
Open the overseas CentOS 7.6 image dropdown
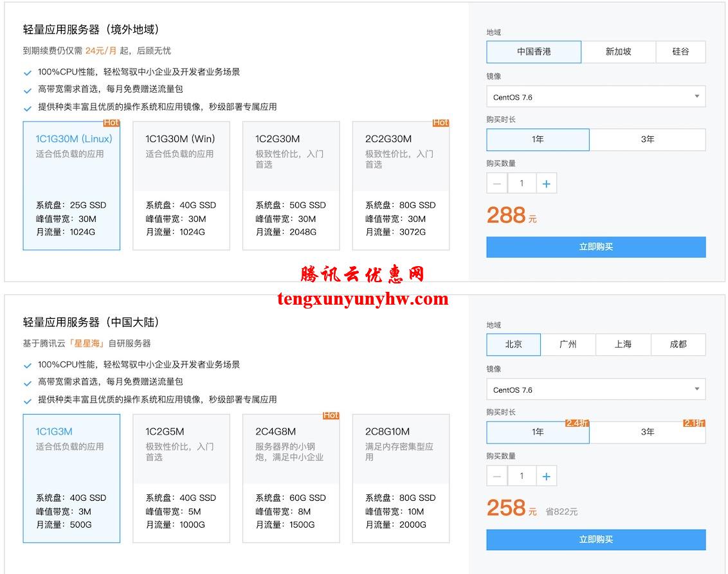point(596,97)
